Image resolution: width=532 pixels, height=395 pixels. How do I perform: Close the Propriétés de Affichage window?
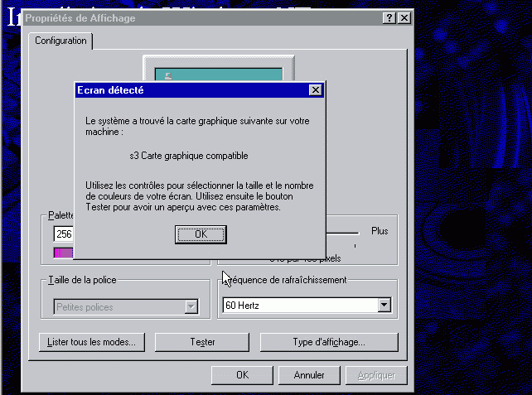[x=404, y=18]
